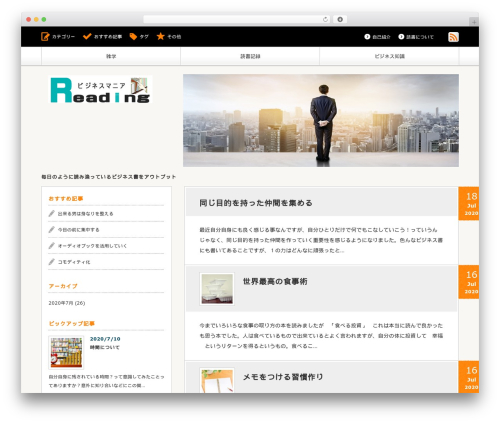
Task: Click the 16 Jul 2020 badge beside 世界最高の食事術
Action: pos(469,282)
